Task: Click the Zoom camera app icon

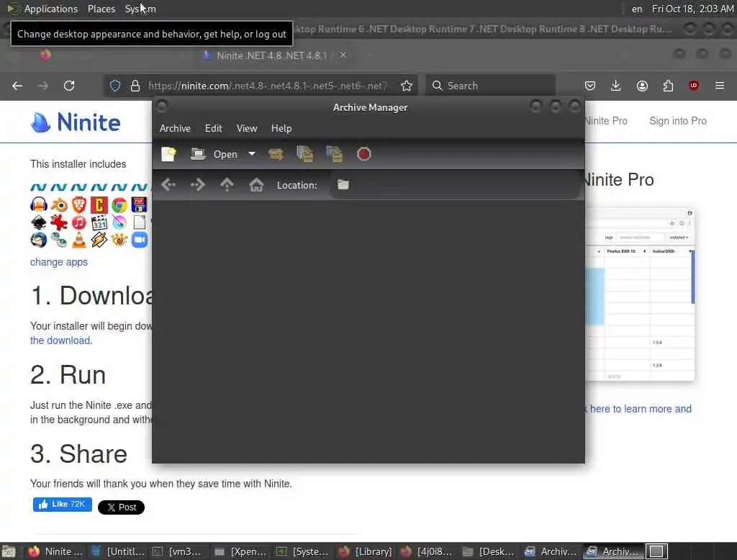Action: [140, 240]
